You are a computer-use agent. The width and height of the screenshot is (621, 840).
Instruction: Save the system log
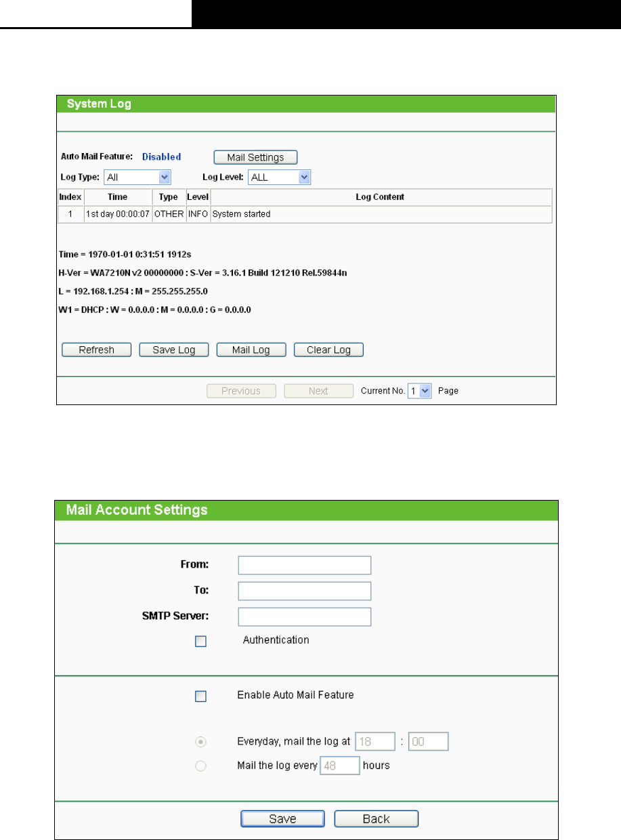(173, 350)
